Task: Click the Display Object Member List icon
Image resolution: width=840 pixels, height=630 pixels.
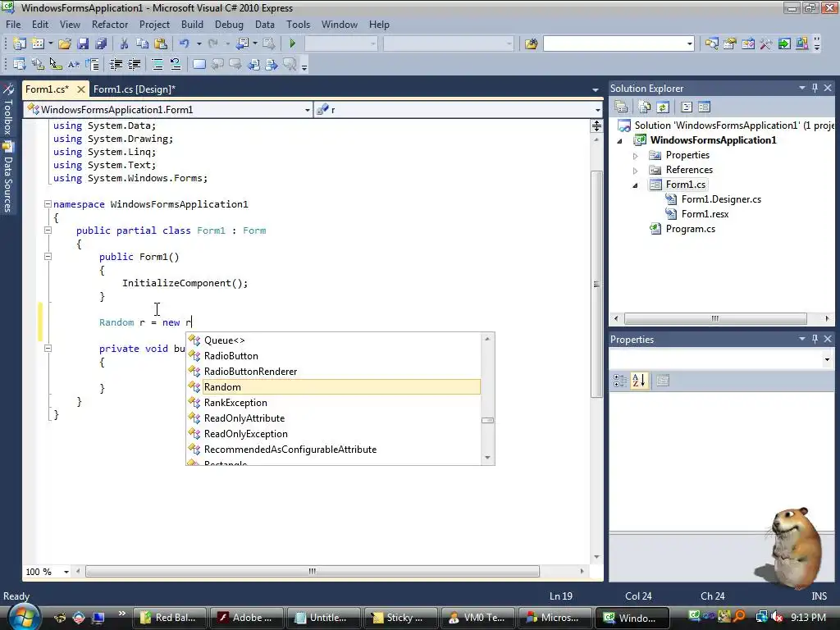Action: point(20,64)
